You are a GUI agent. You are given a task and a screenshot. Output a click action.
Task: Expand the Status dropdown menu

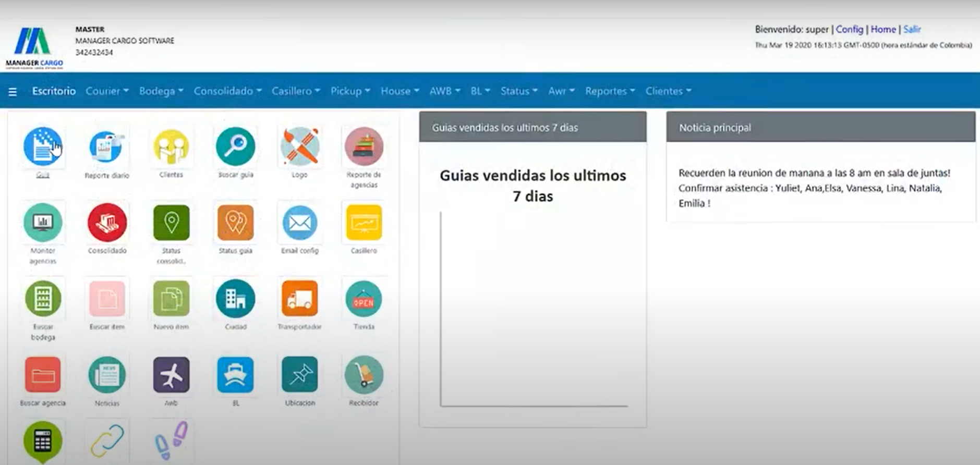(519, 91)
